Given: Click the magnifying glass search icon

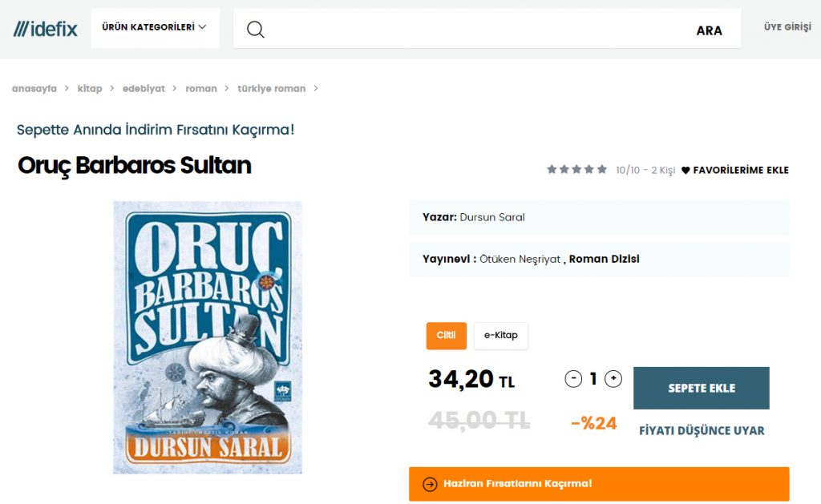Looking at the screenshot, I should [x=255, y=30].
